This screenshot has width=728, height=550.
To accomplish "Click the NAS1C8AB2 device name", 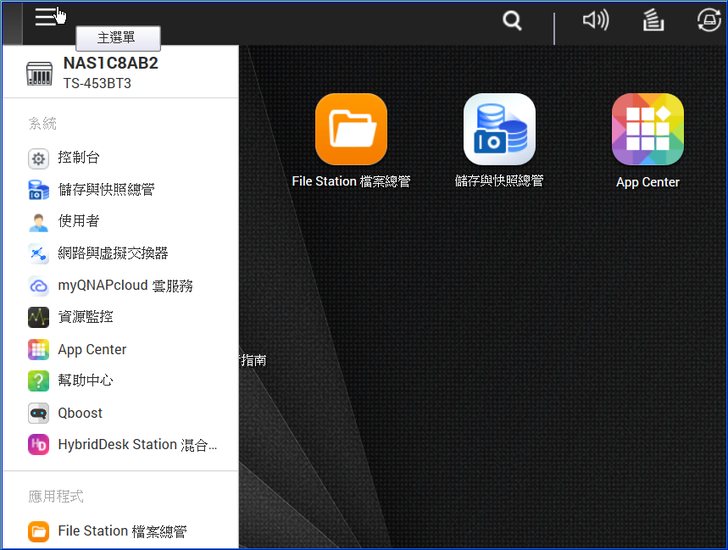I will point(110,63).
